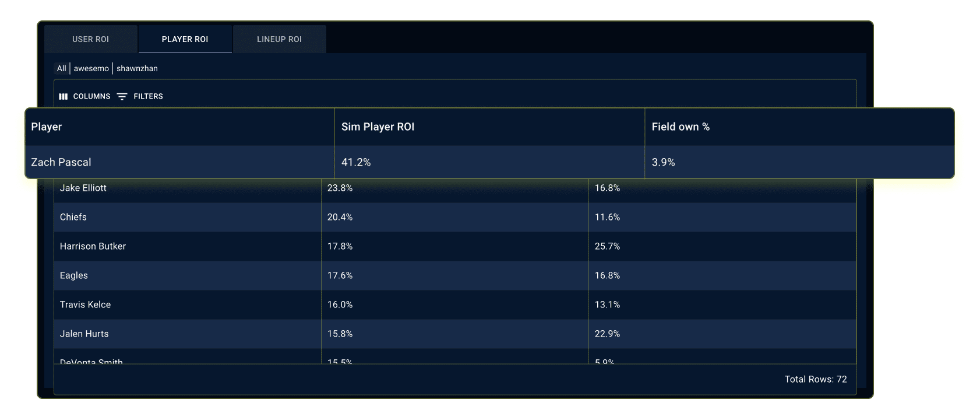This screenshot has width=980, height=420.
Task: Select the All user filter
Action: [x=61, y=68]
